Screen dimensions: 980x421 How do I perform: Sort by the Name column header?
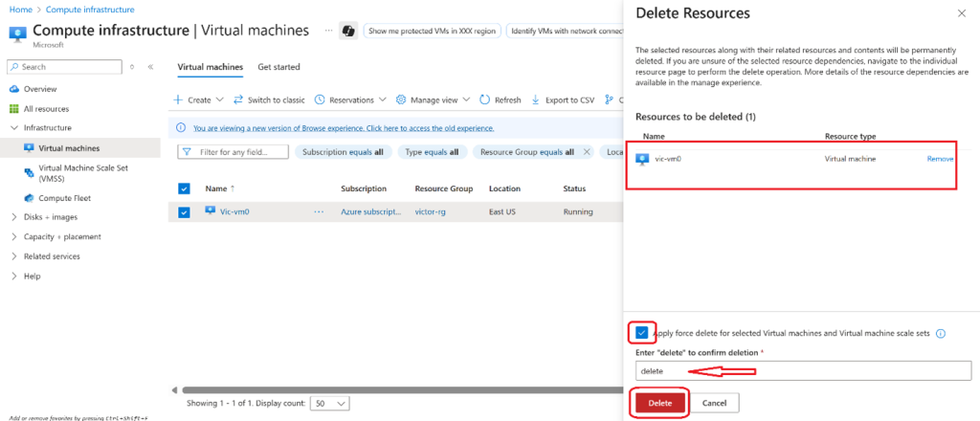[x=217, y=188]
